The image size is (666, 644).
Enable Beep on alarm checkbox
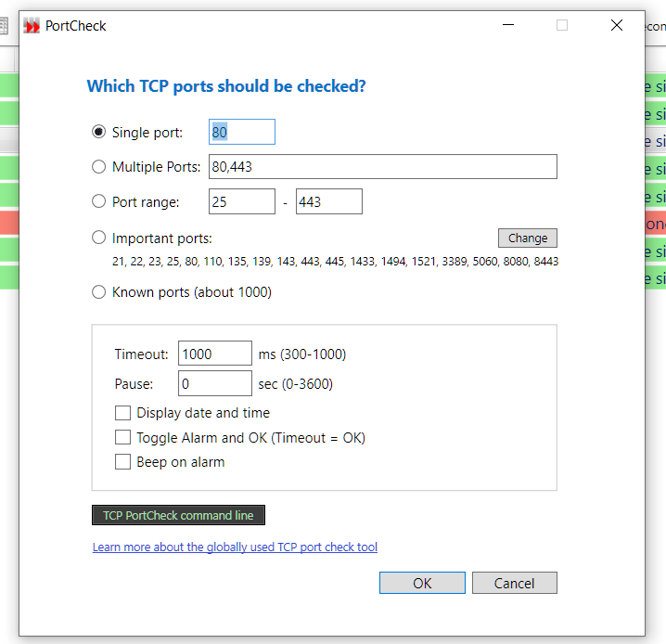coord(122,462)
